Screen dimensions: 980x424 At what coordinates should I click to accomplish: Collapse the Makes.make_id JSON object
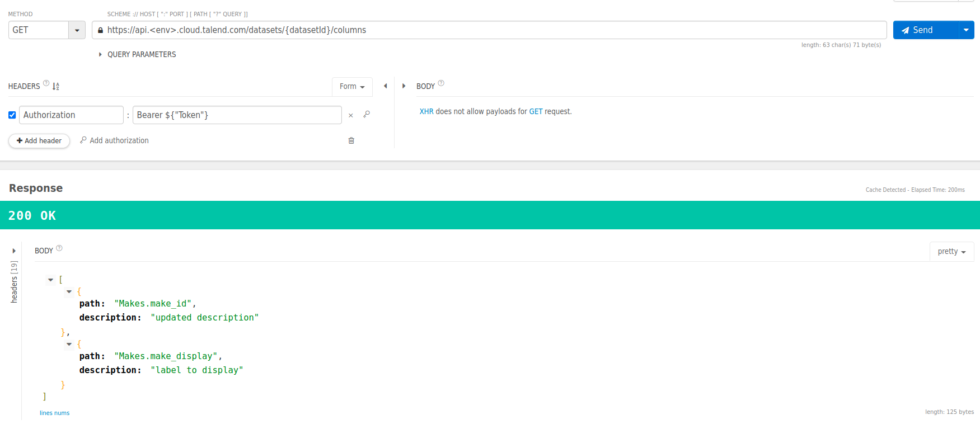tap(69, 292)
